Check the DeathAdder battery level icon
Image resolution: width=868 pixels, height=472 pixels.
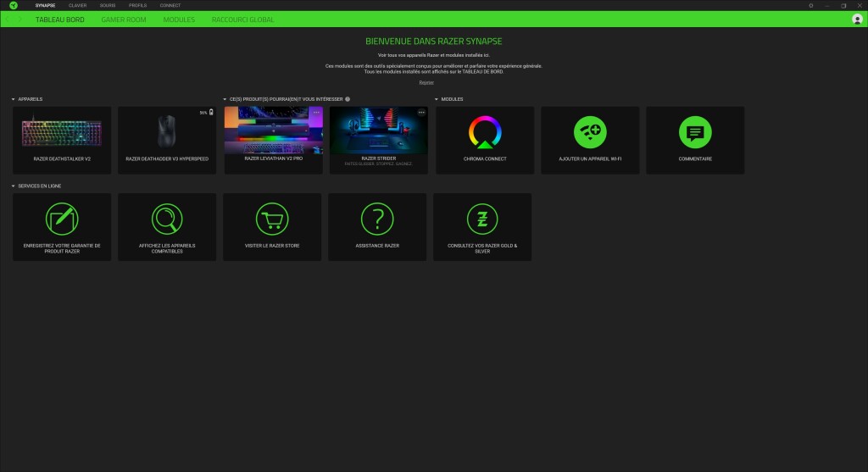click(211, 113)
